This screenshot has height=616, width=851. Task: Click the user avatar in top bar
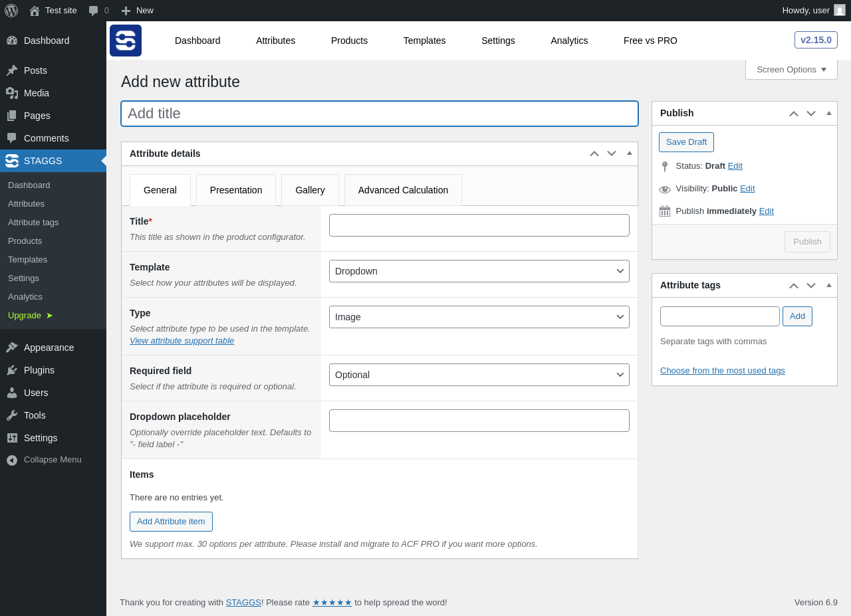(x=839, y=10)
